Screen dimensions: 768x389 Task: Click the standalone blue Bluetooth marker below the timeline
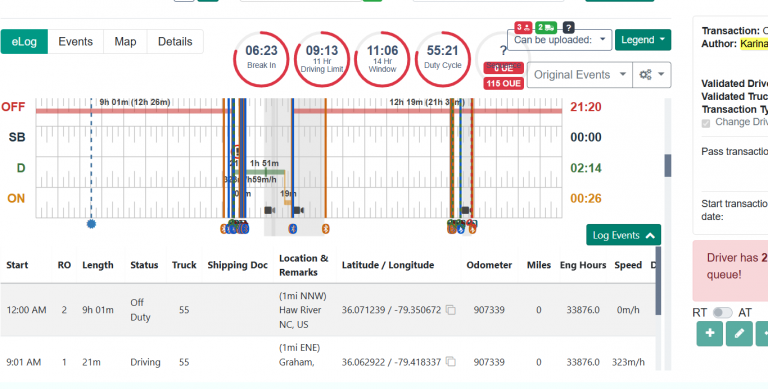point(292,228)
